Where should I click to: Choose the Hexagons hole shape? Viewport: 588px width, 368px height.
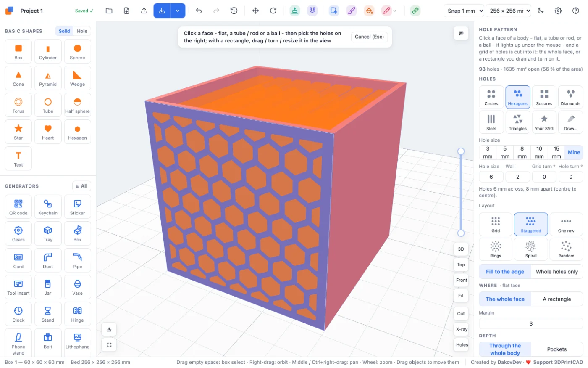point(518,97)
